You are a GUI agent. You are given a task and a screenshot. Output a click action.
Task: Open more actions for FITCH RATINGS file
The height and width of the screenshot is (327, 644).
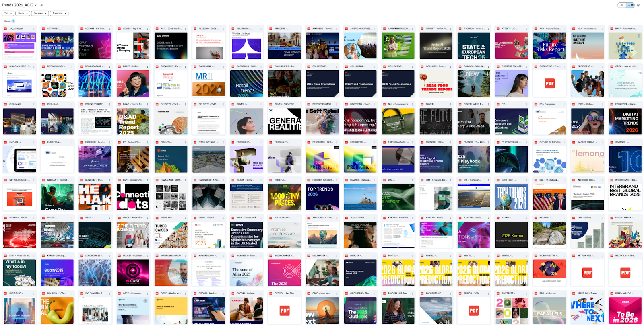(223, 142)
